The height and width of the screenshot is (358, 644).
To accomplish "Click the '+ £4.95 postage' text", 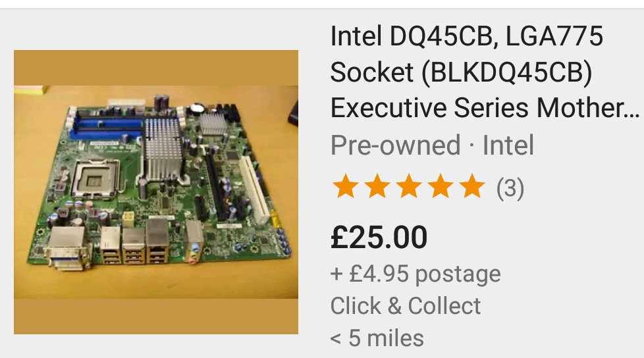I will (415, 274).
